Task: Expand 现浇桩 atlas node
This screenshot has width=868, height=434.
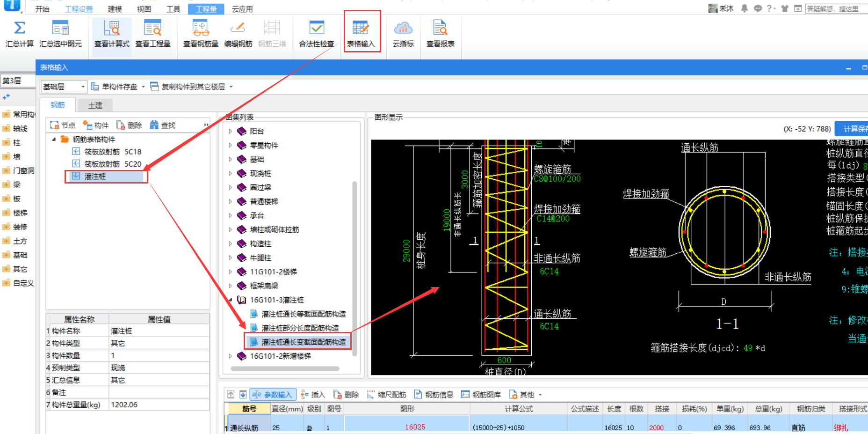Action: coord(231,173)
